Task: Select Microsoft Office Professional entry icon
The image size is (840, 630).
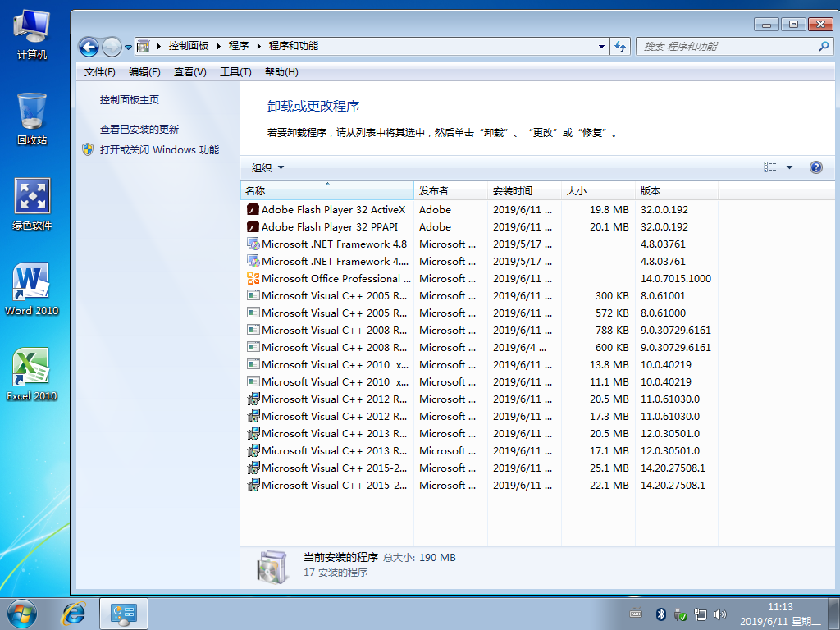Action: pyautogui.click(x=253, y=278)
